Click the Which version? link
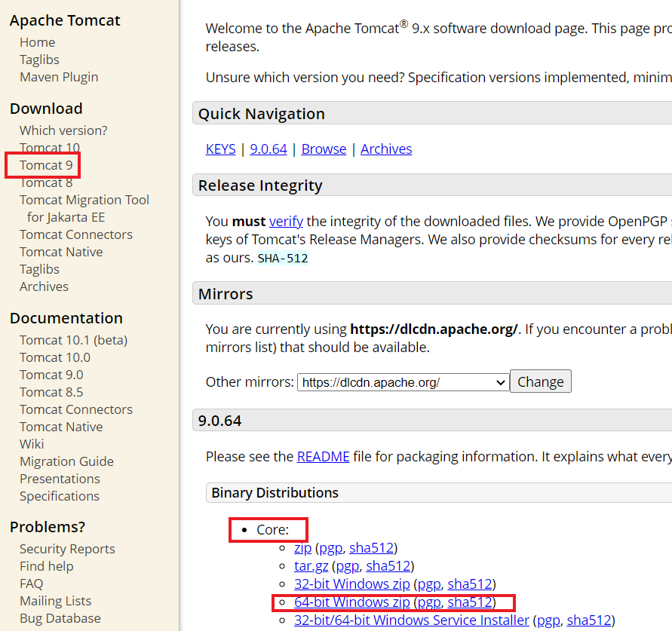Screen dimensions: 672x631 click(x=63, y=130)
